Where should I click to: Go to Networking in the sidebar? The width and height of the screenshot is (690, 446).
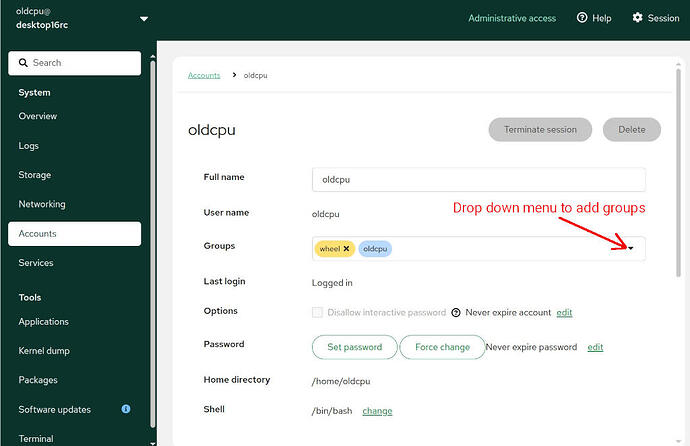point(42,204)
